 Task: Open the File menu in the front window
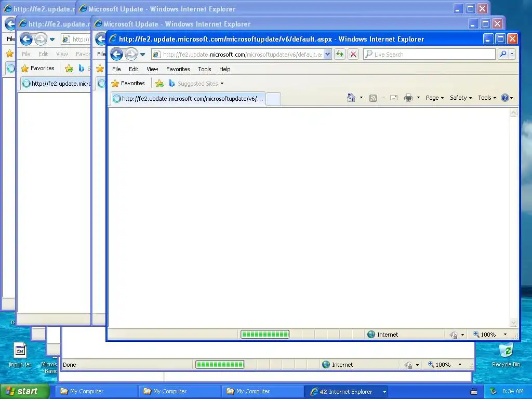pyautogui.click(x=116, y=69)
